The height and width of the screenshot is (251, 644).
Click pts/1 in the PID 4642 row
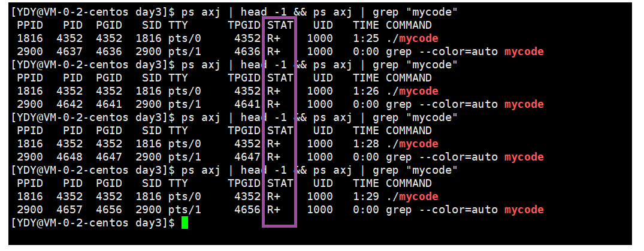pos(185,104)
